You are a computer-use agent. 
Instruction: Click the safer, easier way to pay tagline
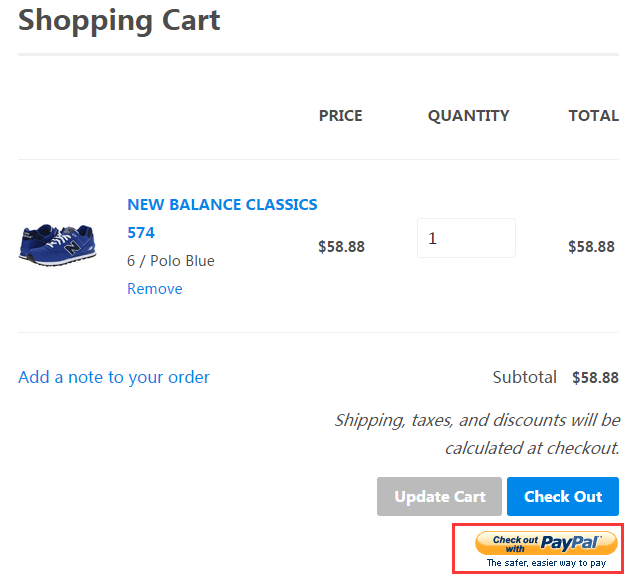pos(546,564)
